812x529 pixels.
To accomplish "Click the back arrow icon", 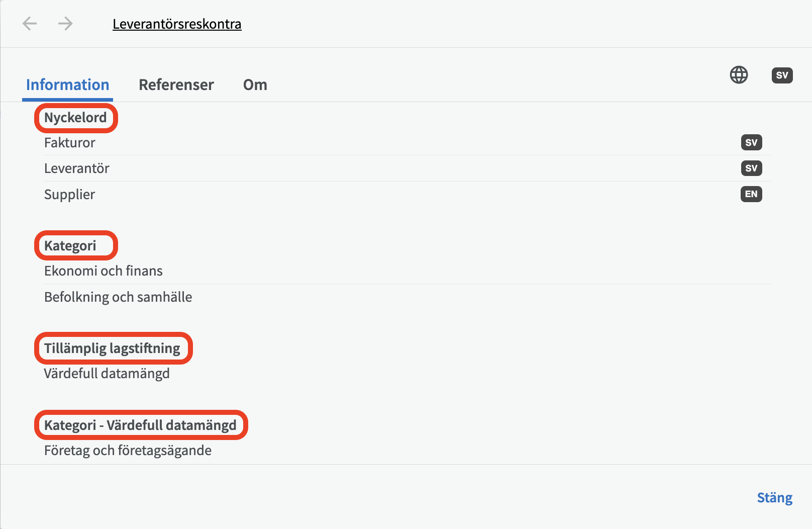I will click(x=30, y=24).
